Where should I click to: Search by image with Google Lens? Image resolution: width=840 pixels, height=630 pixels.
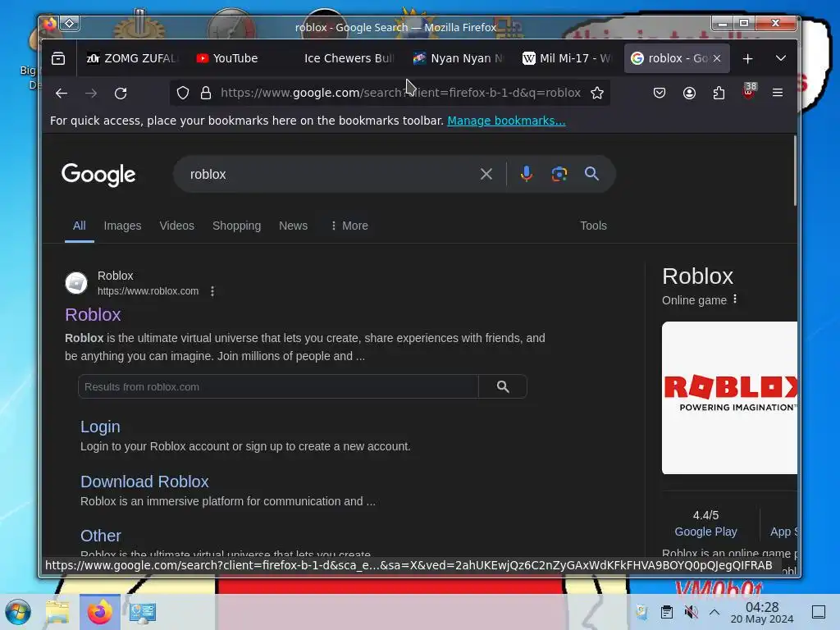(559, 174)
